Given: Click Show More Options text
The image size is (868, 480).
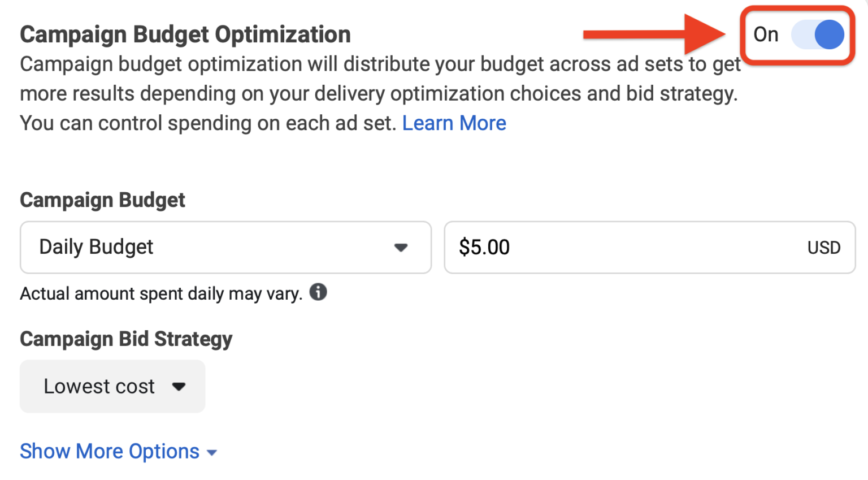Looking at the screenshot, I should (110, 451).
